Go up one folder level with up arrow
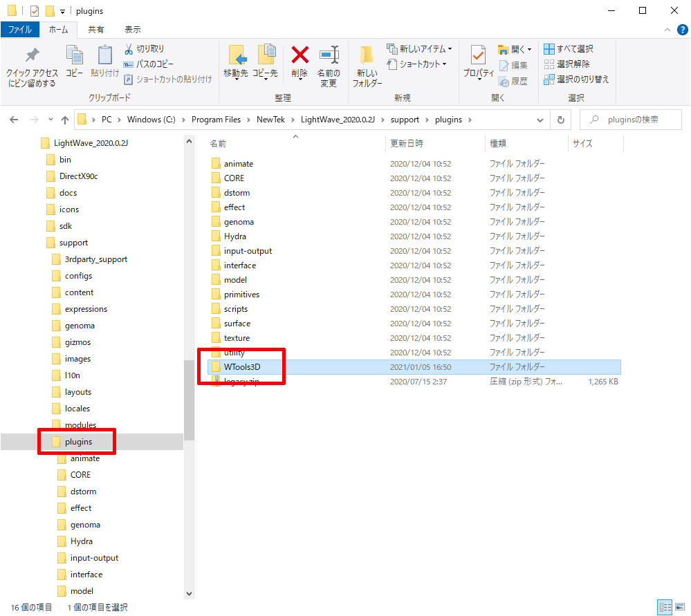691x616 pixels. tap(65, 120)
